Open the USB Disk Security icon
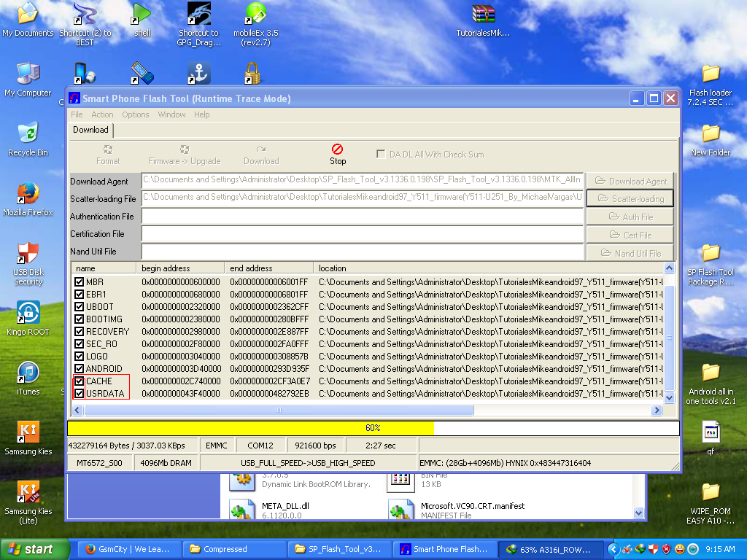747x560 pixels. [x=28, y=253]
